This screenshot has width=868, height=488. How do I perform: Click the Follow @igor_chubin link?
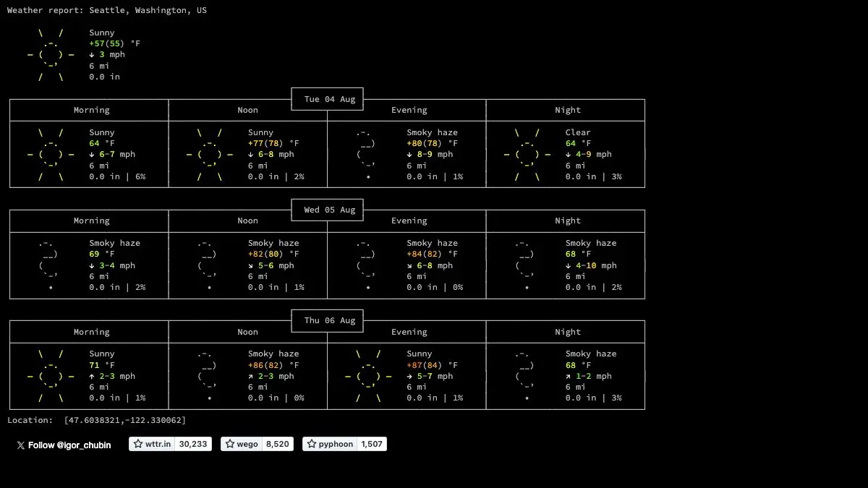pyautogui.click(x=64, y=445)
